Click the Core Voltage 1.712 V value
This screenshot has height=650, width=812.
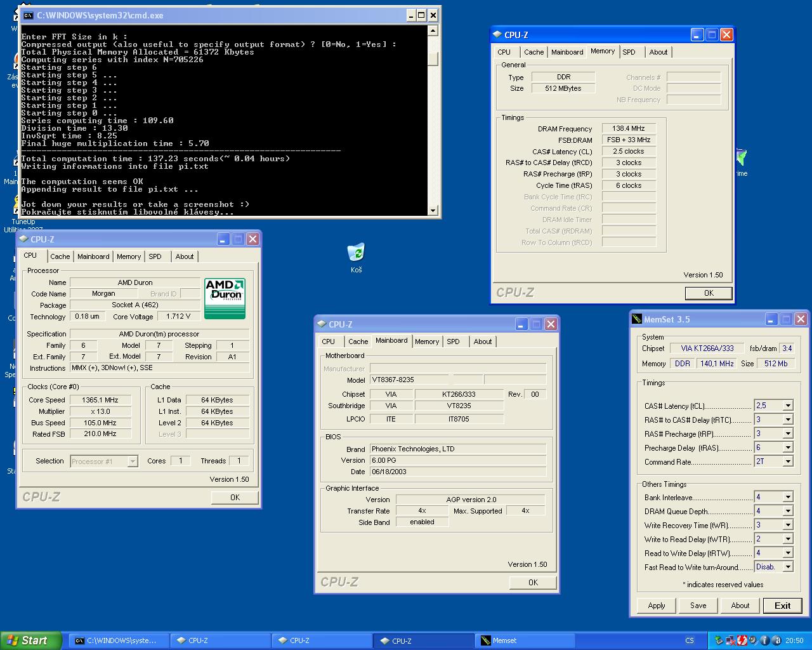tap(179, 316)
